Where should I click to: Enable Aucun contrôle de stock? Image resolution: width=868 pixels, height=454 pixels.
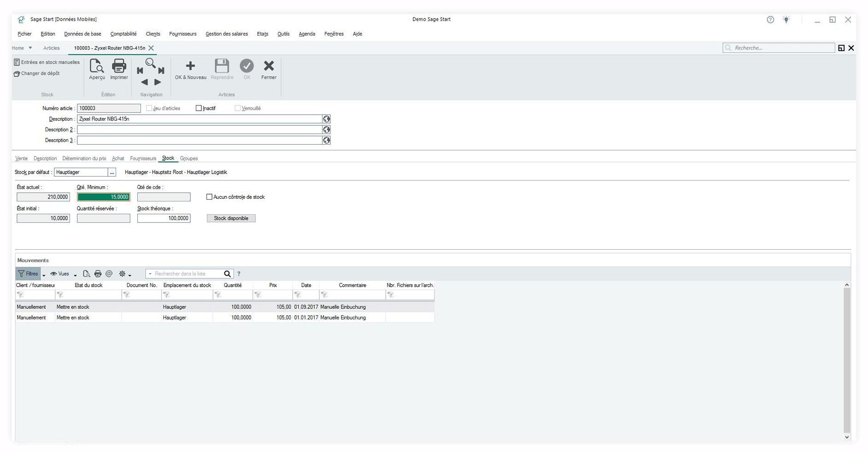point(209,197)
